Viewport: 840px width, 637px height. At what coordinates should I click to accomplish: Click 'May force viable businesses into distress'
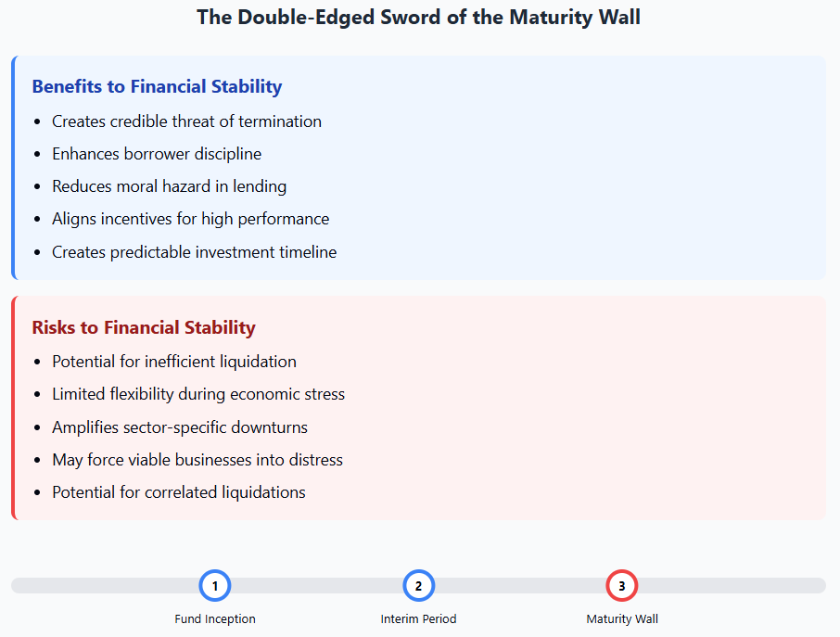pos(197,460)
